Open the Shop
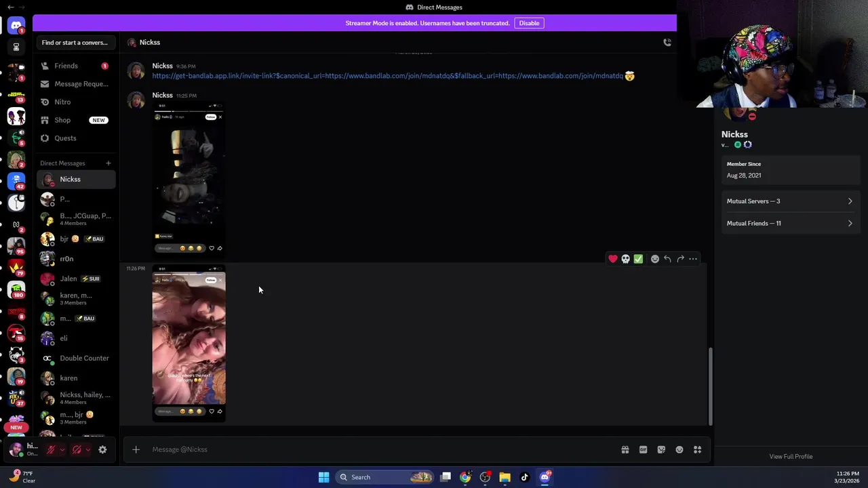The height and width of the screenshot is (488, 868). [x=76, y=120]
